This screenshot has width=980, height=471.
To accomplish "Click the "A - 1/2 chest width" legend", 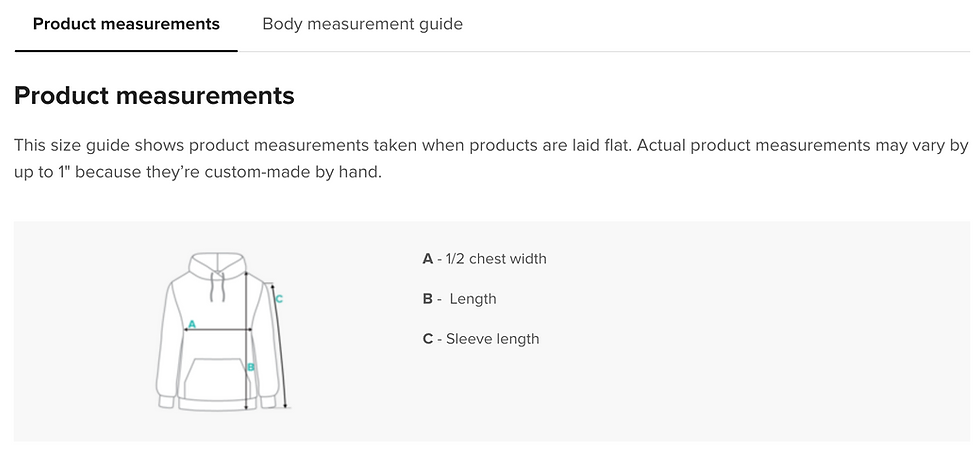I will coord(485,259).
